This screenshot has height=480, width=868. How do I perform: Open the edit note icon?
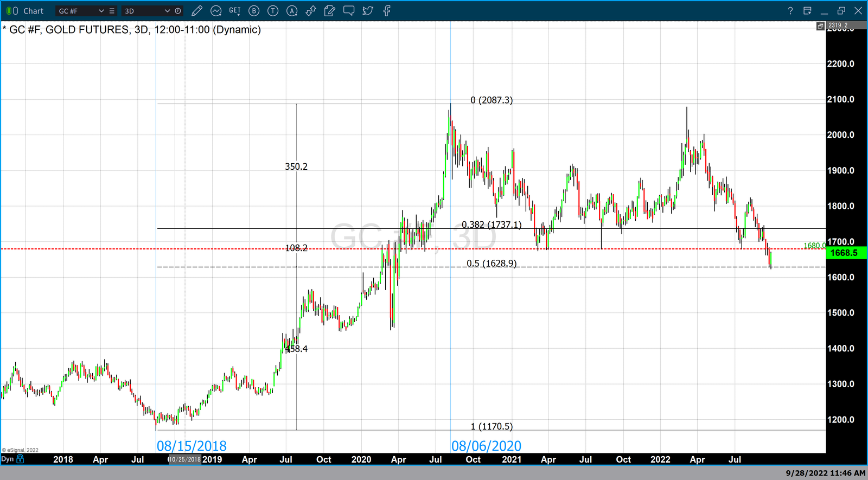pyautogui.click(x=329, y=11)
